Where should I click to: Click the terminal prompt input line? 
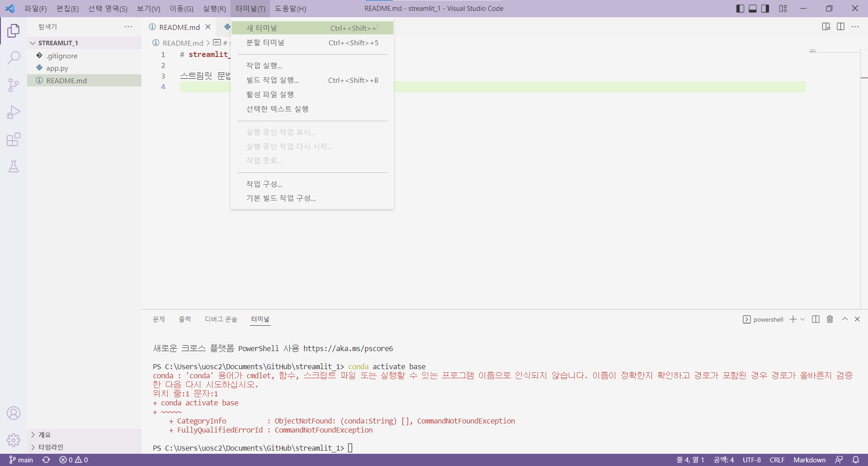pos(350,448)
